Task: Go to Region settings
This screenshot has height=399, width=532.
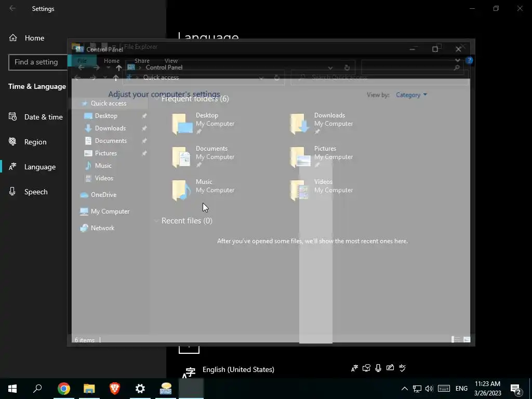Action: pyautogui.click(x=28, y=142)
